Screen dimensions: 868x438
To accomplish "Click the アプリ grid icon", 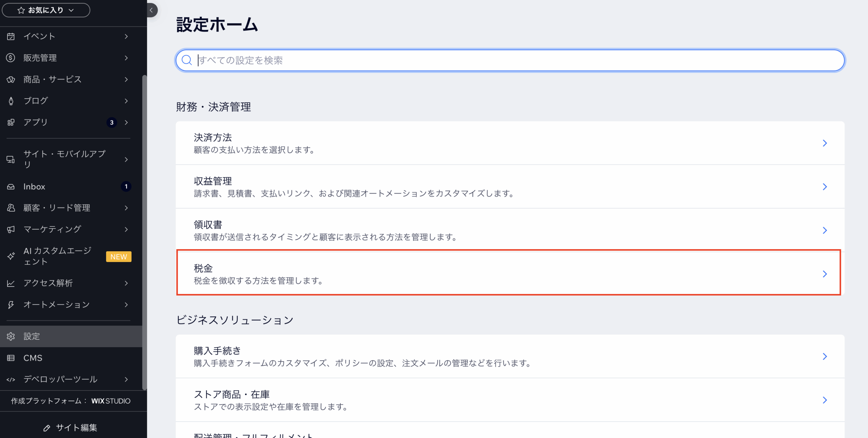I will [x=11, y=122].
